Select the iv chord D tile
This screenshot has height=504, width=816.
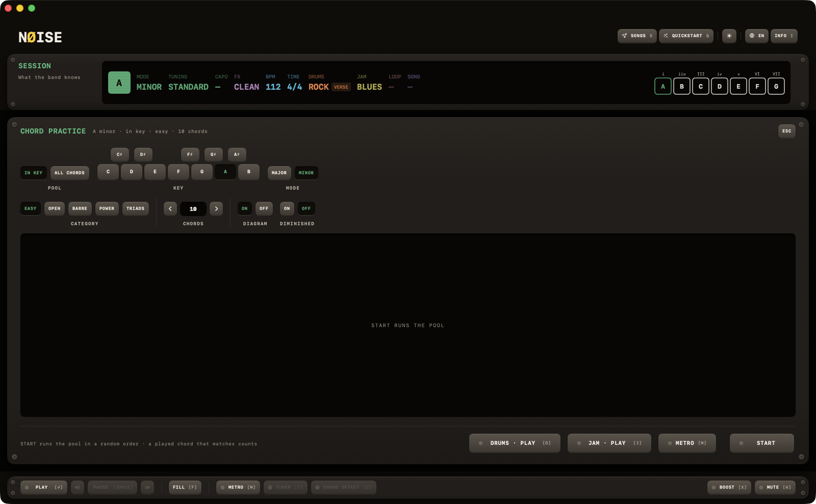click(720, 86)
